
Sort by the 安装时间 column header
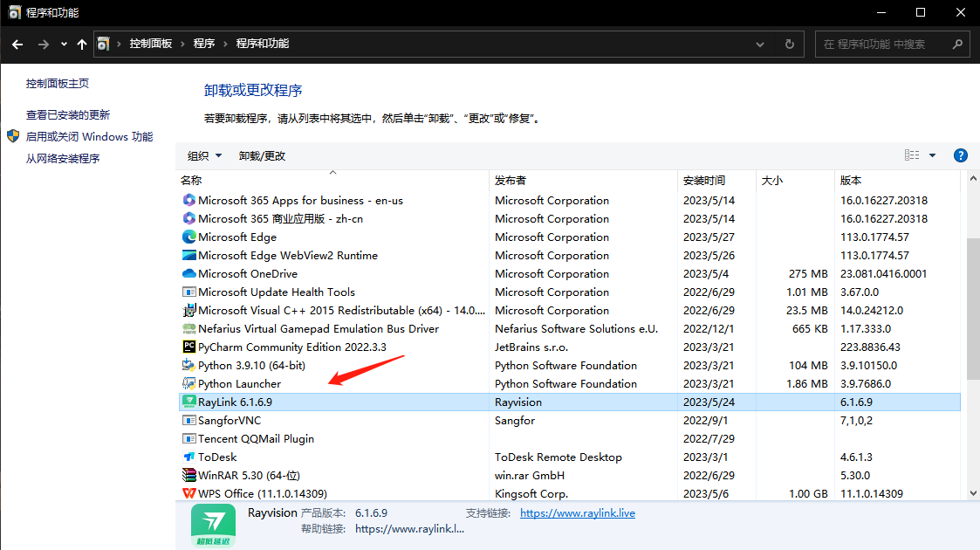pos(716,181)
